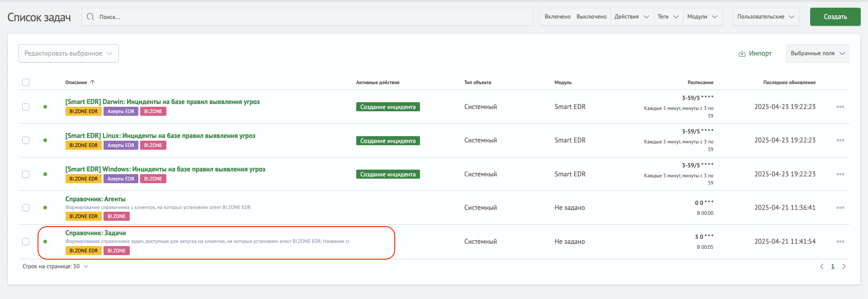Click Алерты EDR tag on Linux task
The image size is (868, 299).
[121, 145]
